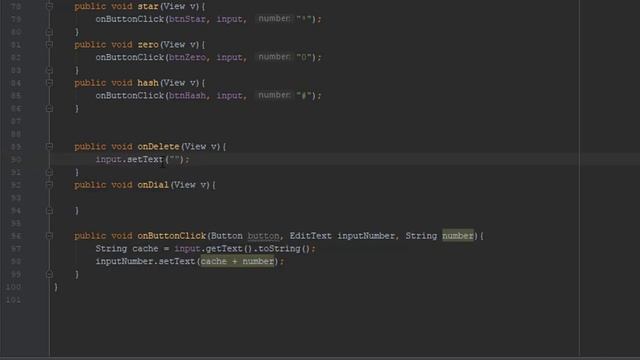
Task: Collapse the onButtonClick method declaration fold marker
Action: [49, 236]
